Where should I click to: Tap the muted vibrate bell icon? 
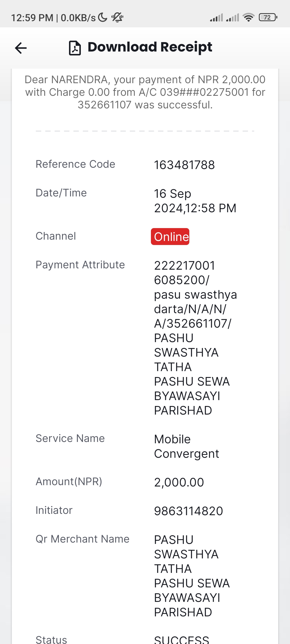[x=117, y=17]
